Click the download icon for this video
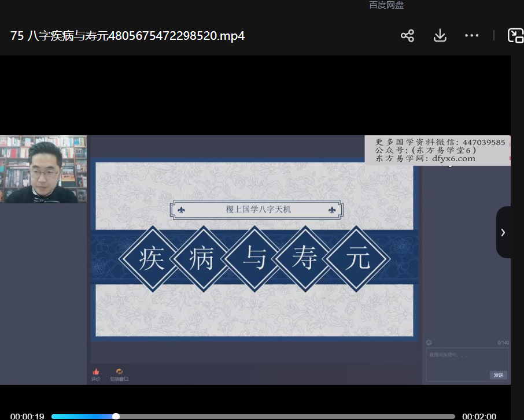The height and width of the screenshot is (420, 524). [440, 36]
